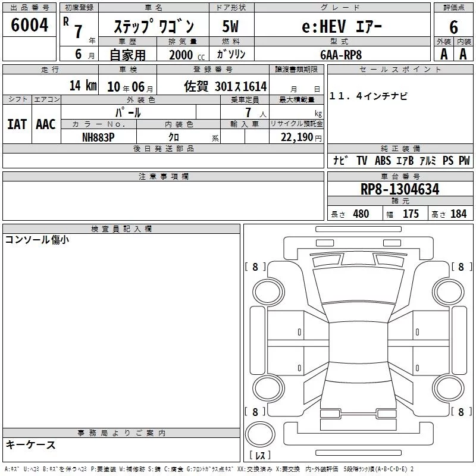The width and height of the screenshot is (476, 476).
Task: Click the rear-right wheel on the car diagram
Action: [x=448, y=388]
